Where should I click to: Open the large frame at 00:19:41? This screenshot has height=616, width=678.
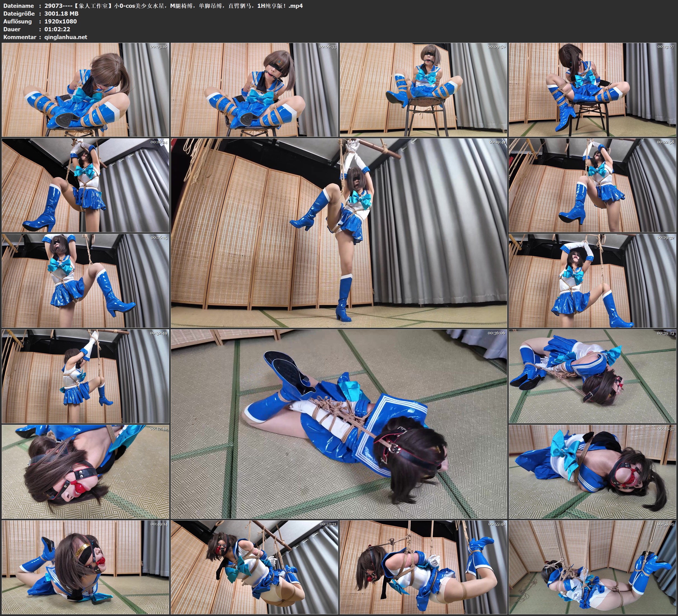(x=339, y=233)
